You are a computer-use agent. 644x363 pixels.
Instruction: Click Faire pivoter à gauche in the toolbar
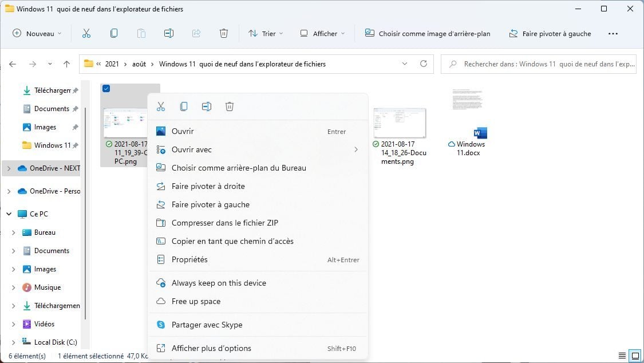click(x=550, y=34)
